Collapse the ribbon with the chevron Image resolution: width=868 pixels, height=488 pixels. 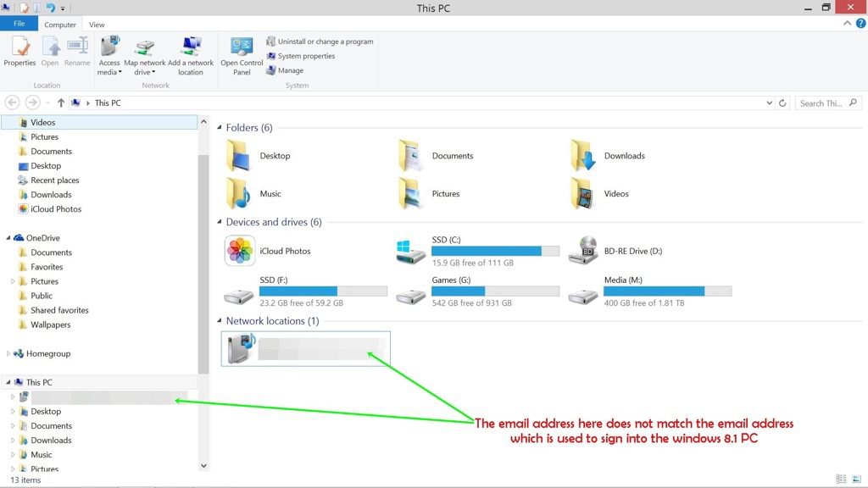[x=847, y=23]
